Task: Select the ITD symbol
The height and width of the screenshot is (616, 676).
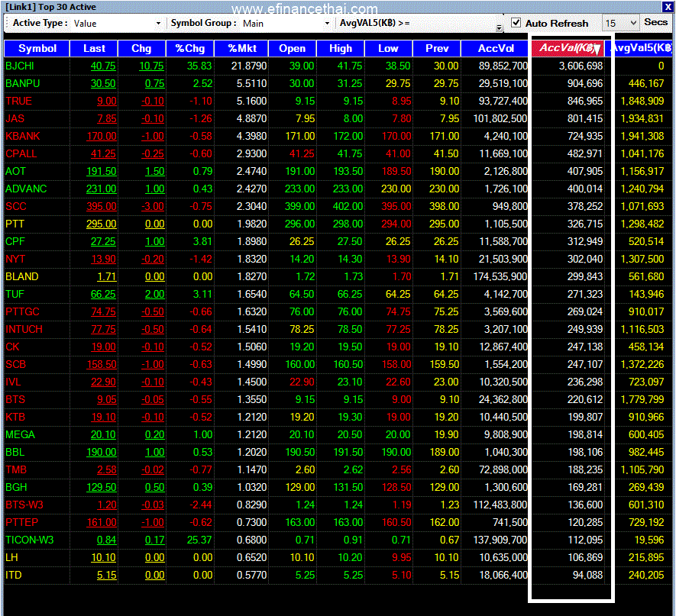Action: (13, 575)
